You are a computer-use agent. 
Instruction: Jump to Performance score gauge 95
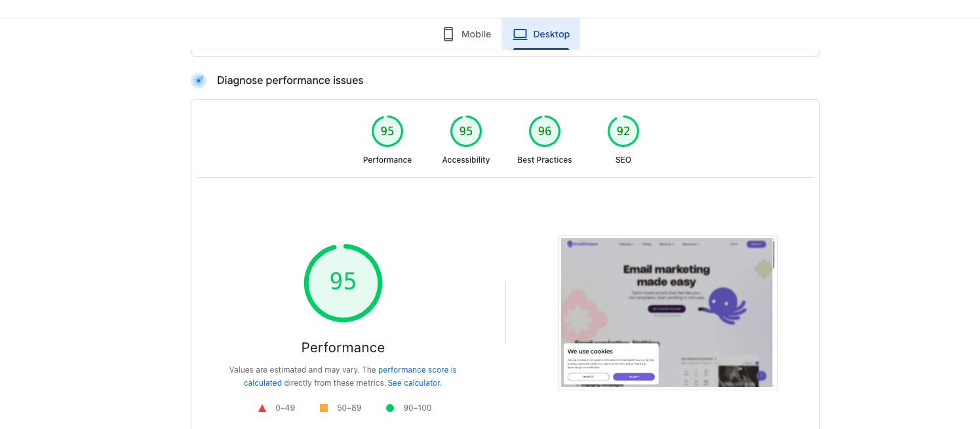pyautogui.click(x=387, y=131)
